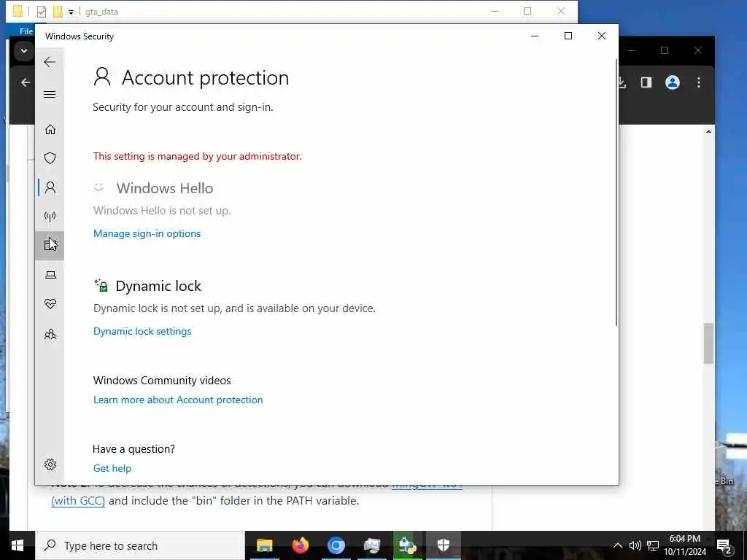Open Family options people icon
The width and height of the screenshot is (747, 560).
tap(50, 334)
